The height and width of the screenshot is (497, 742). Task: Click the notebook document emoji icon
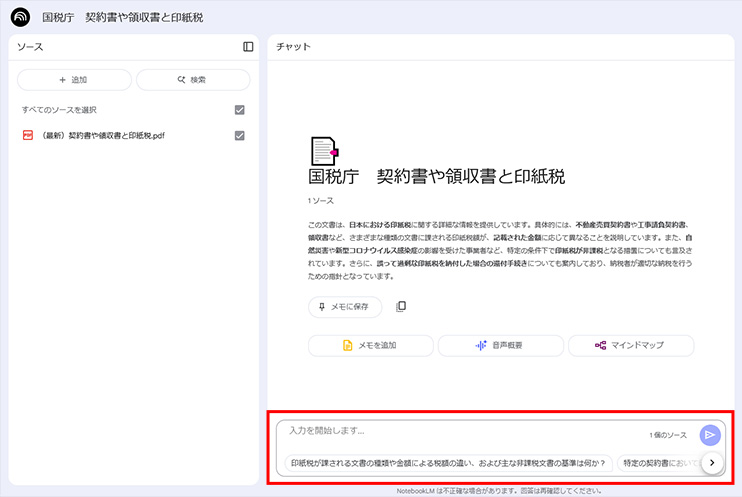[324, 151]
